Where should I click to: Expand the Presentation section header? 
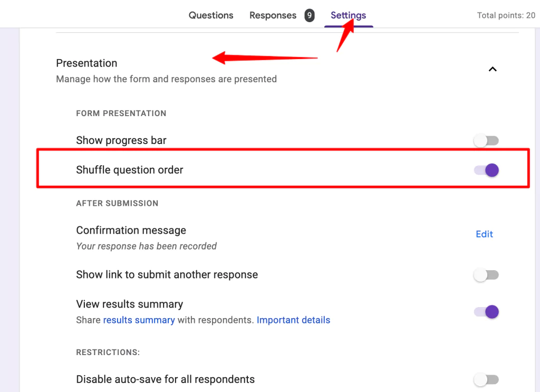[x=86, y=63]
